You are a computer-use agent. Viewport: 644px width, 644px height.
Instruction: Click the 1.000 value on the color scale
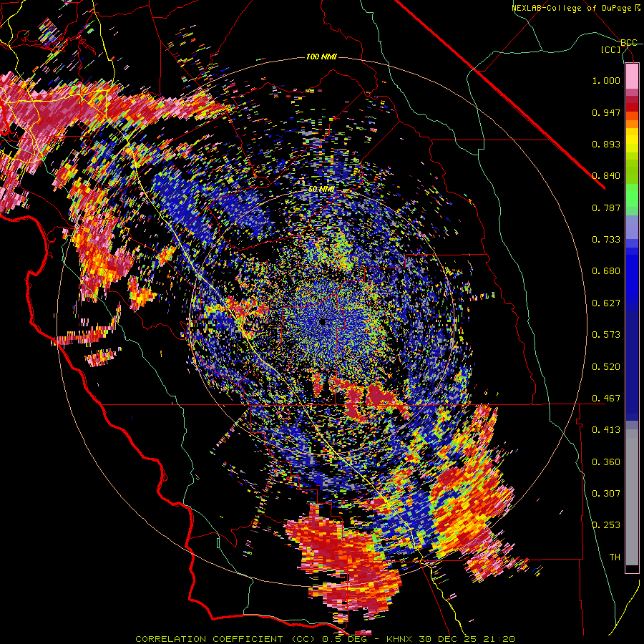point(606,80)
